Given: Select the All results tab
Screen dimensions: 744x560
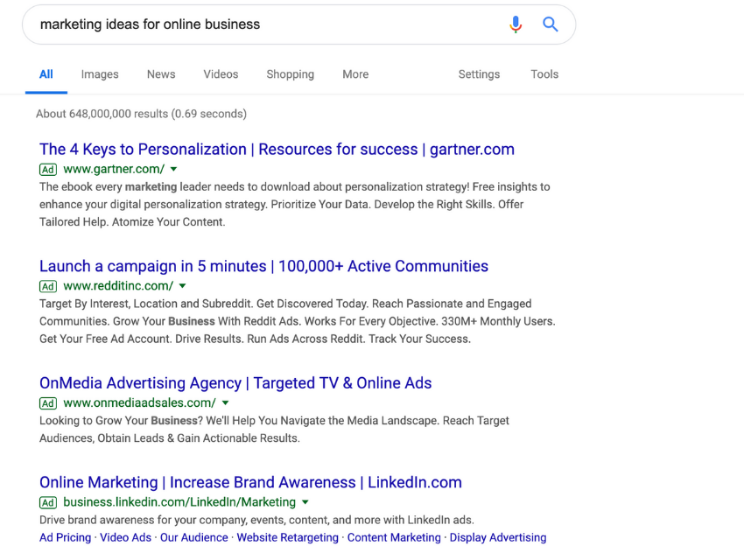Looking at the screenshot, I should tap(46, 74).
